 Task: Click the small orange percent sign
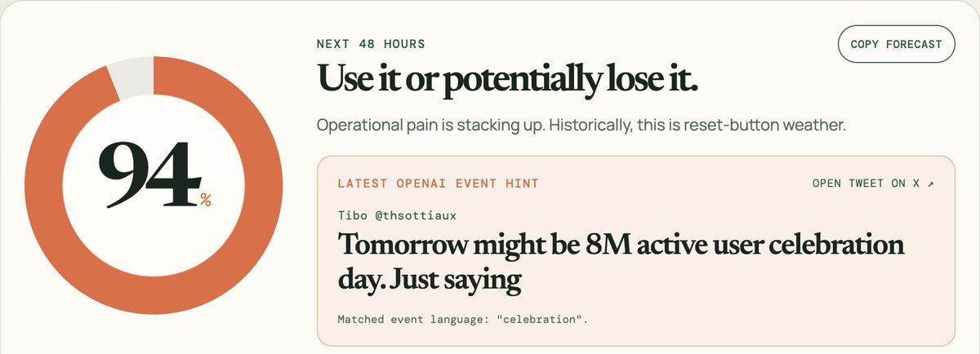coord(205,200)
